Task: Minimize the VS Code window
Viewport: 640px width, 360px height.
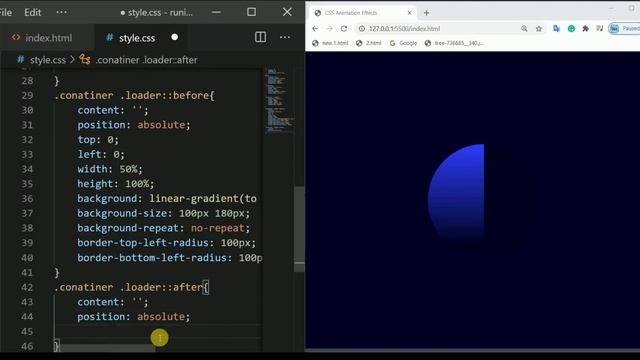Action: (216, 12)
